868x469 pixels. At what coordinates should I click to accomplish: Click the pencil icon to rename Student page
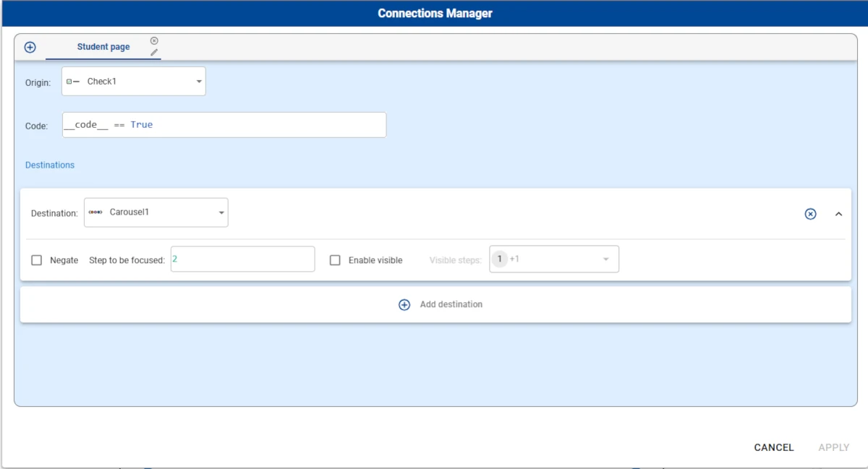tap(154, 53)
